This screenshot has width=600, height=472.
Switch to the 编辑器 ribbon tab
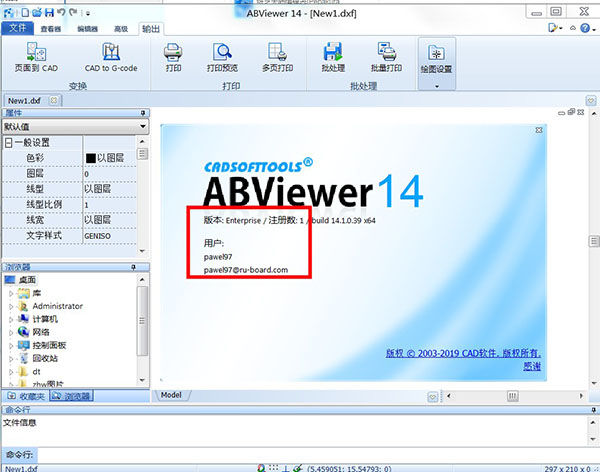point(88,29)
